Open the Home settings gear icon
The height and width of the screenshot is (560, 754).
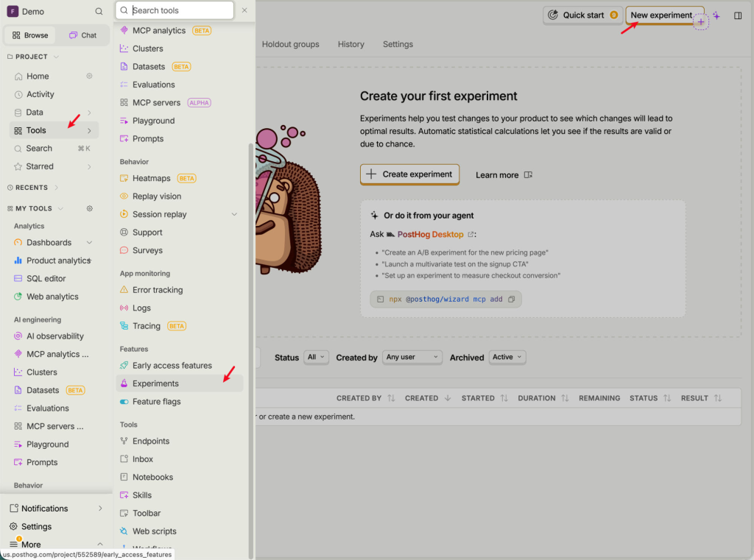[89, 76]
